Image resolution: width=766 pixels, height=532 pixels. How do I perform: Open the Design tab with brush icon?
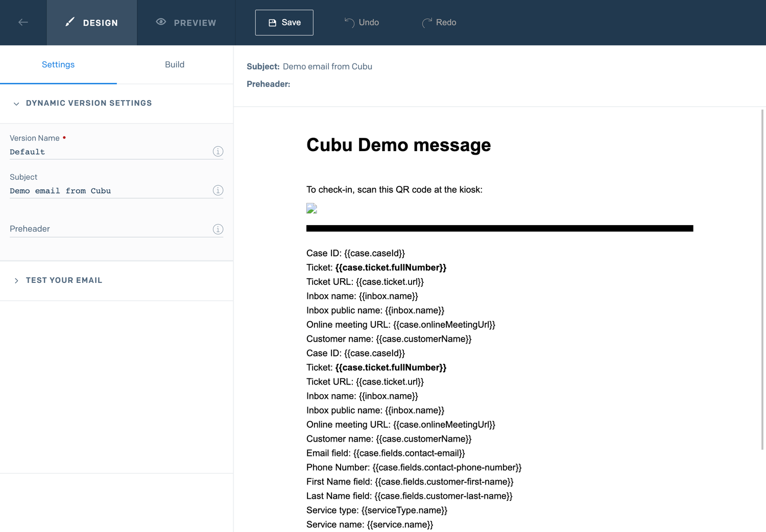pos(92,22)
